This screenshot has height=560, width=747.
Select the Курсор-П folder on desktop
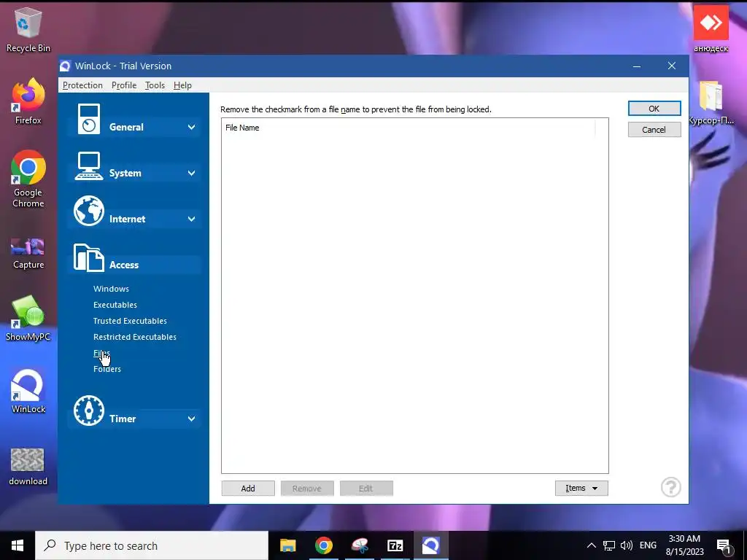(711, 103)
